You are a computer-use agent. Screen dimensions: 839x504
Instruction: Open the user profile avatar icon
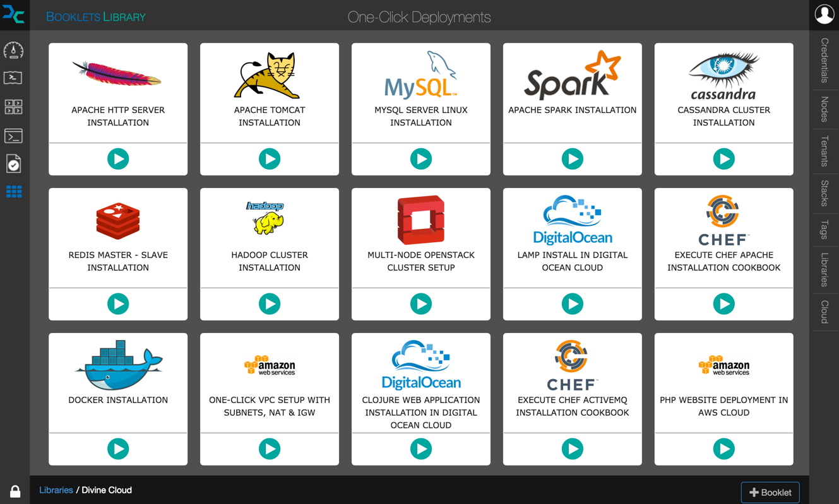824,14
